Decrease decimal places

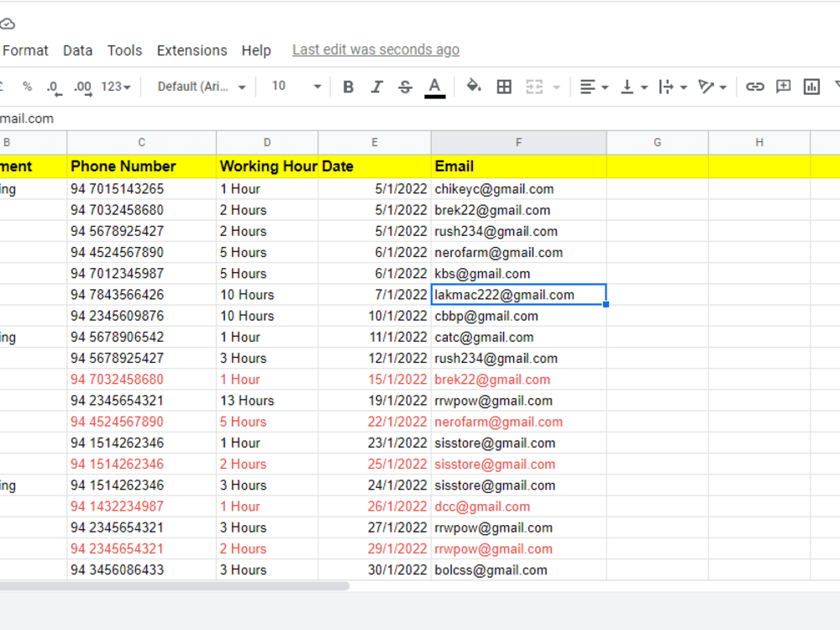click(52, 87)
